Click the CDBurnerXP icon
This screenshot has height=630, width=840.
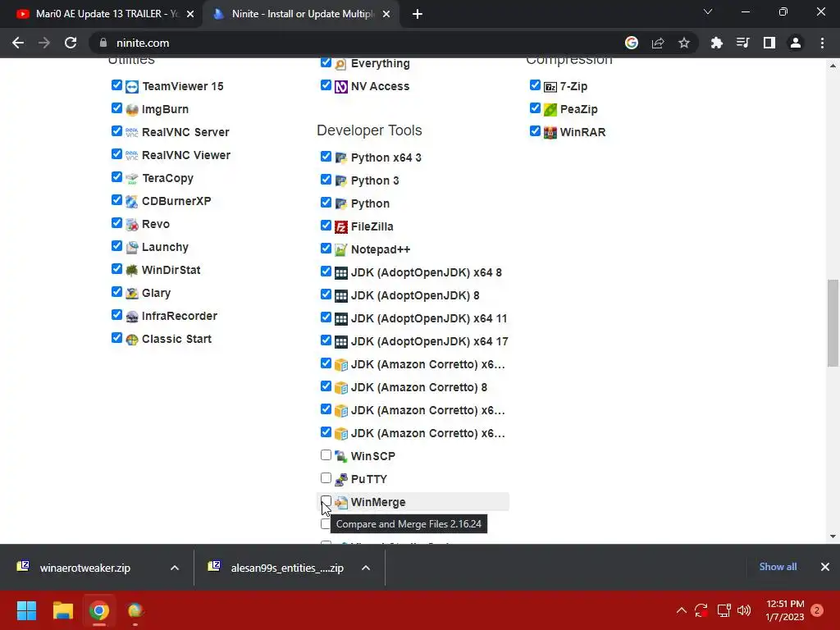pos(132,202)
